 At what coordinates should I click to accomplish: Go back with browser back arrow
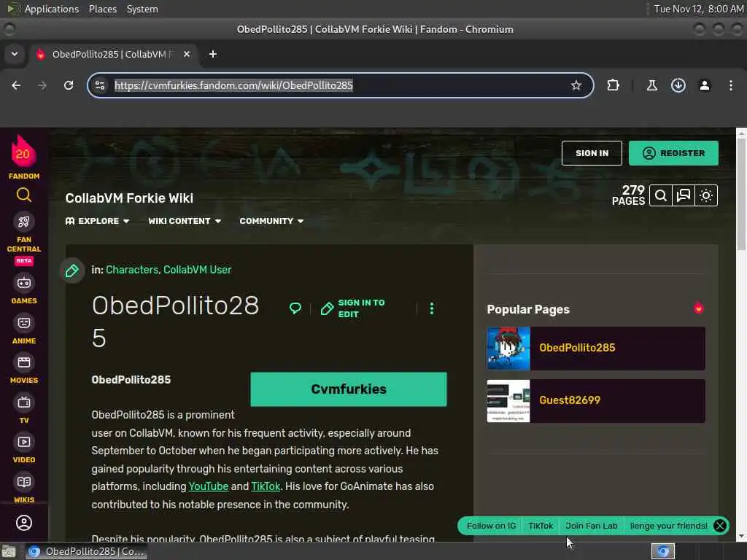(16, 85)
